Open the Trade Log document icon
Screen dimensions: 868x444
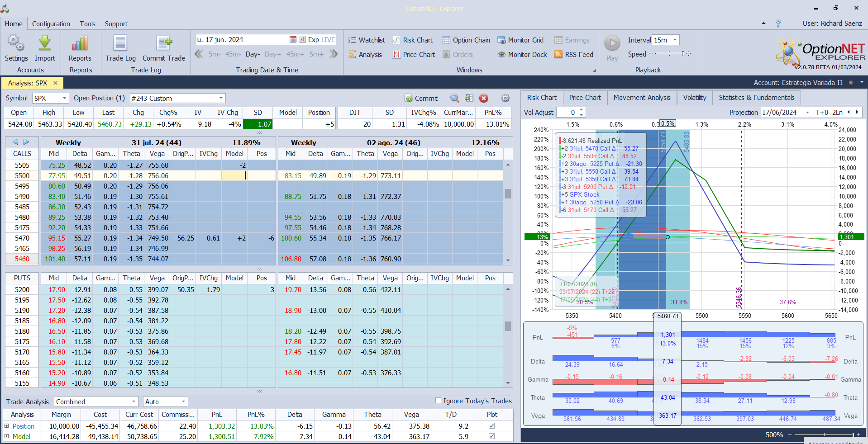point(120,43)
